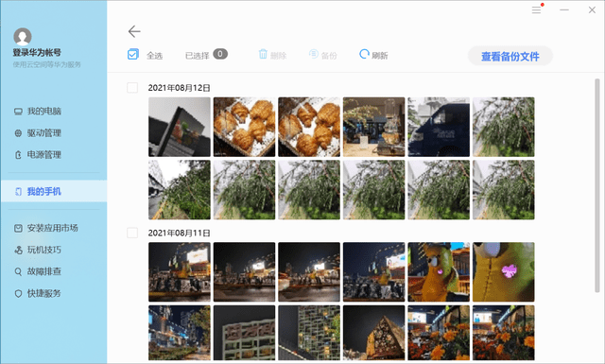
Task: Select the yellow mascot face photo thumbnail
Action: [439, 272]
